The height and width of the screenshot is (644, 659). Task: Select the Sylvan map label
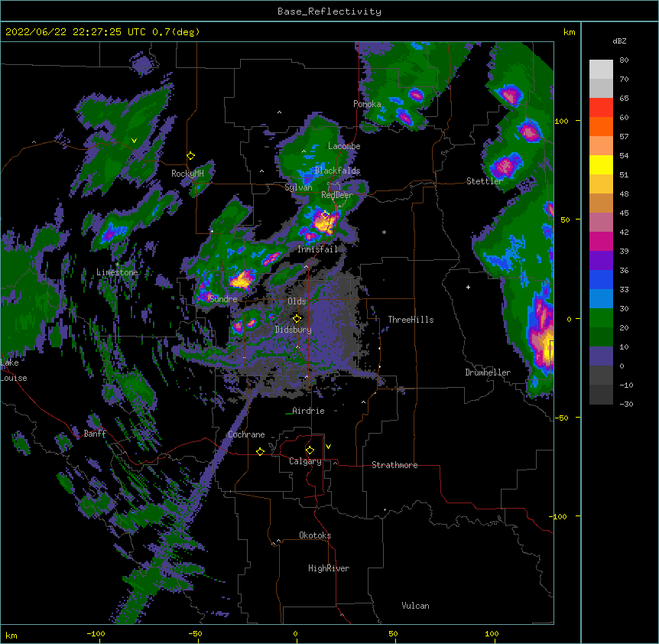[x=298, y=187]
